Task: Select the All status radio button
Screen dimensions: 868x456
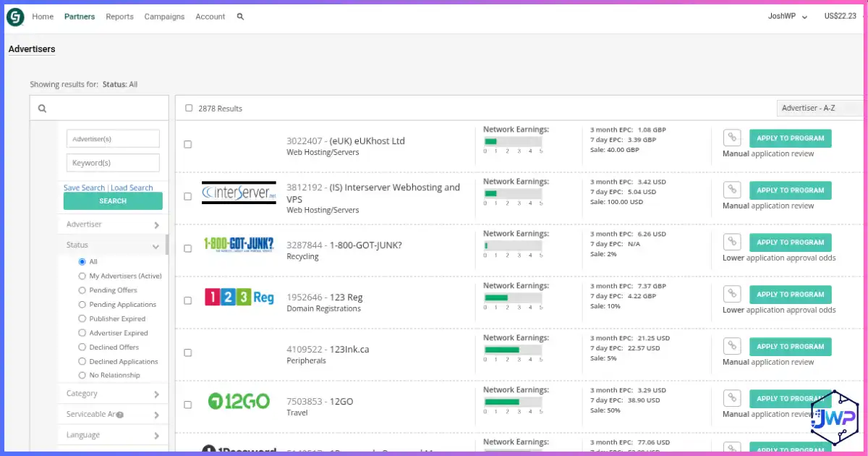Action: tap(82, 261)
